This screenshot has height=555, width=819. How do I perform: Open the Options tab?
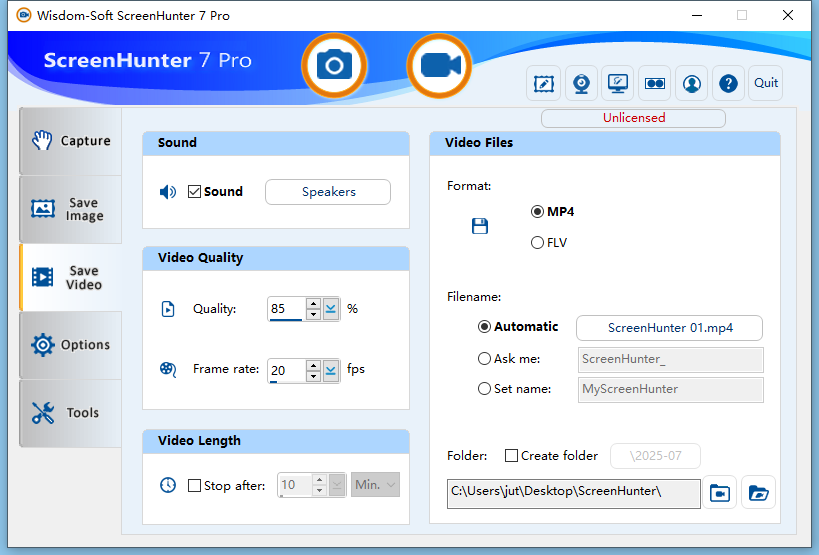coord(71,345)
